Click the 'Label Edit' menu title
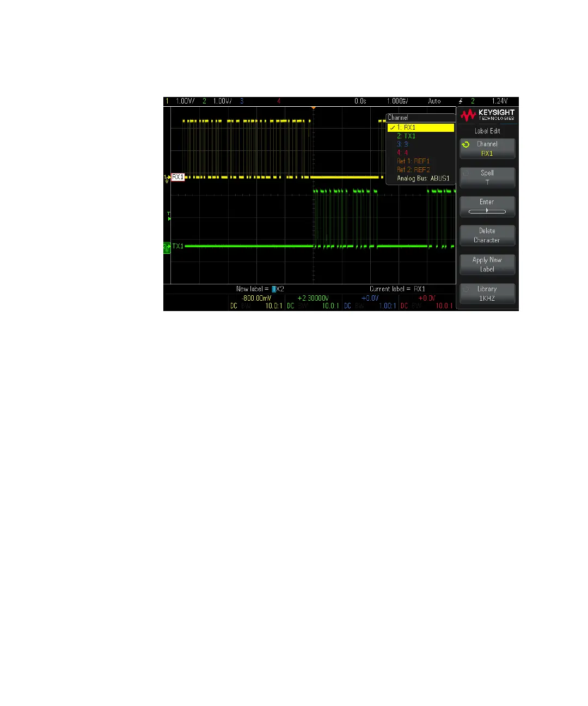 pos(487,131)
